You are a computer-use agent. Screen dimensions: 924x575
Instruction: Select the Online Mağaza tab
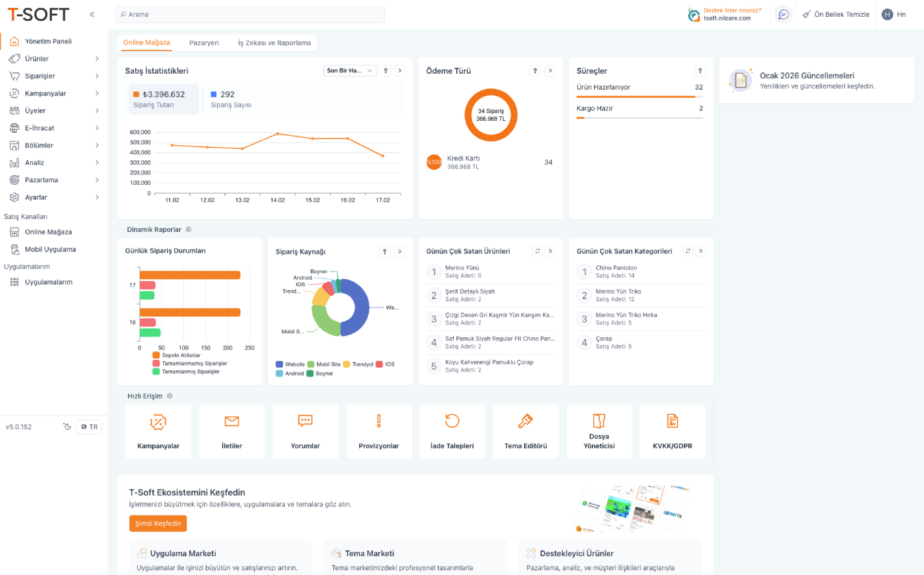pos(147,43)
